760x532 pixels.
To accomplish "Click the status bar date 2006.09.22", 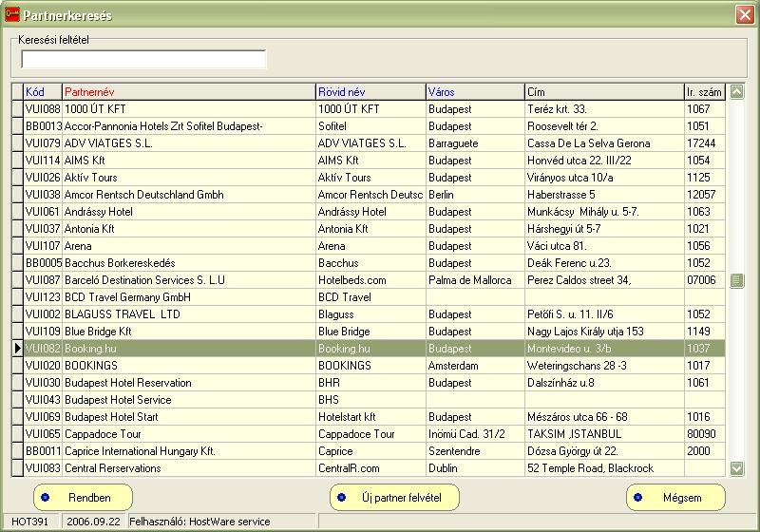I will point(93,522).
